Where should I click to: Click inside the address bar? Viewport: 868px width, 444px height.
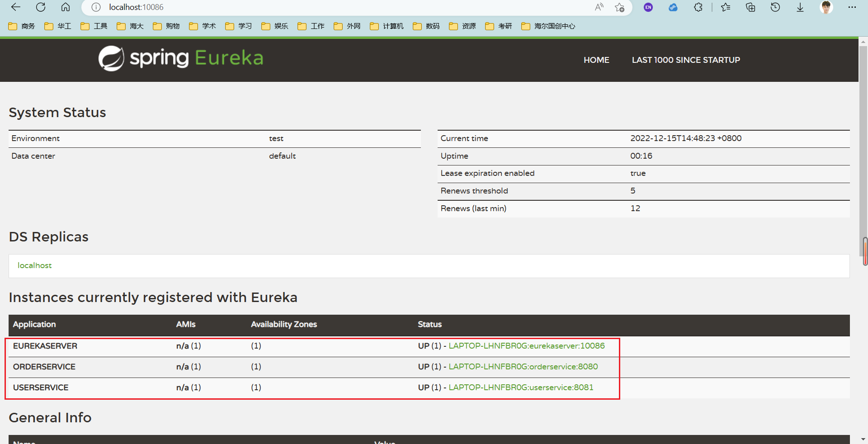click(x=316, y=7)
